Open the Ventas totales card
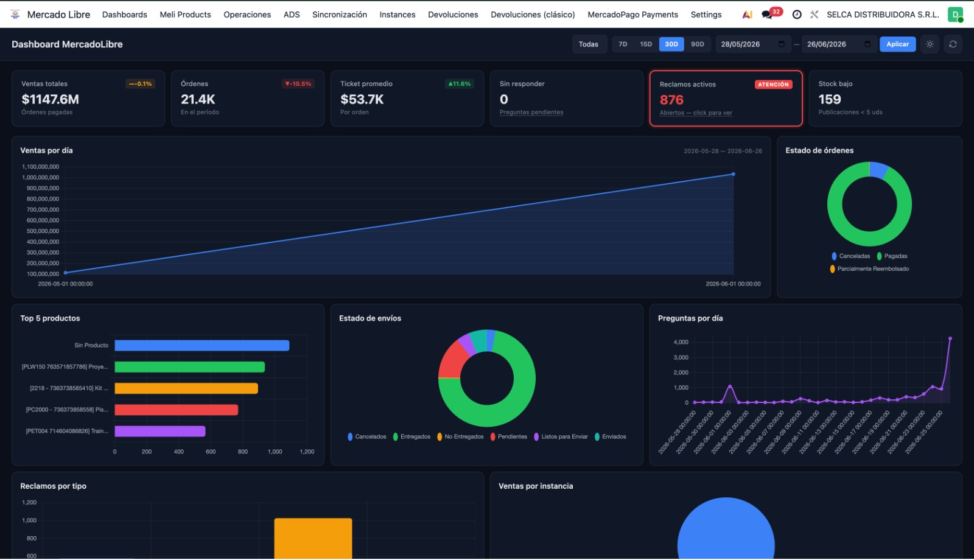The image size is (974, 560). pyautogui.click(x=88, y=98)
